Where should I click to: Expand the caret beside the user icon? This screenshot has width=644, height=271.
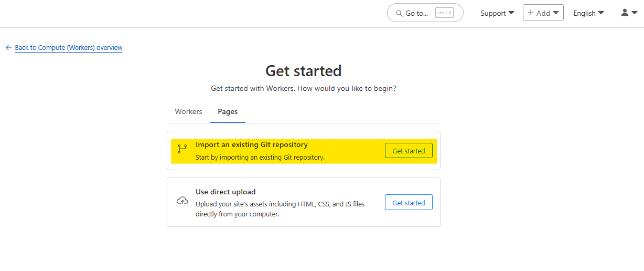coord(634,13)
